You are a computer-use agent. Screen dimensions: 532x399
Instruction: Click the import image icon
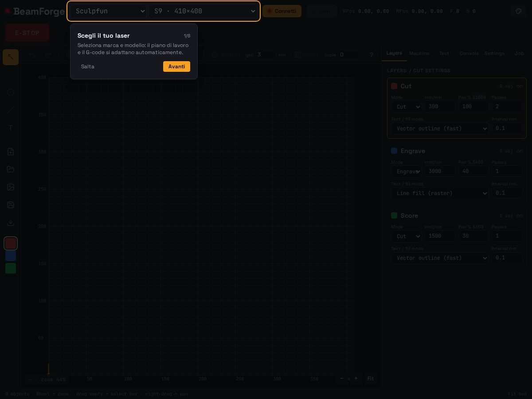pyautogui.click(x=11, y=187)
